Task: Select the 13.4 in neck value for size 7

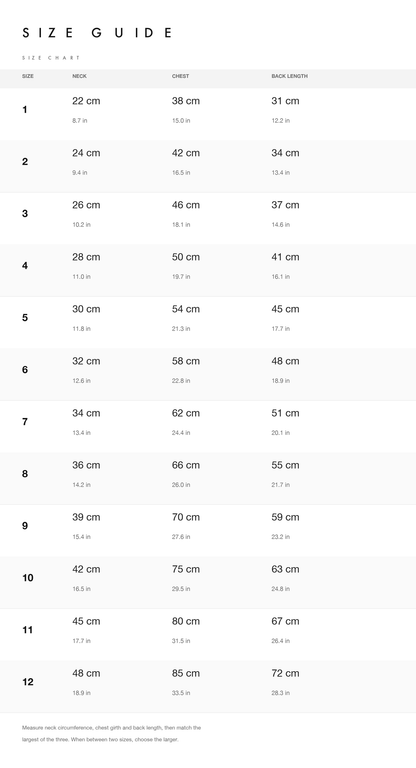Action: coord(81,432)
